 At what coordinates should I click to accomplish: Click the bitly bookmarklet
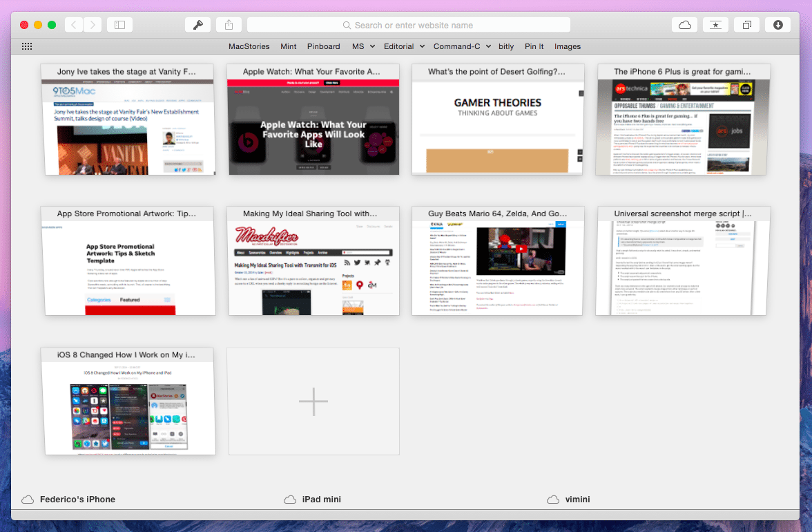click(506, 46)
